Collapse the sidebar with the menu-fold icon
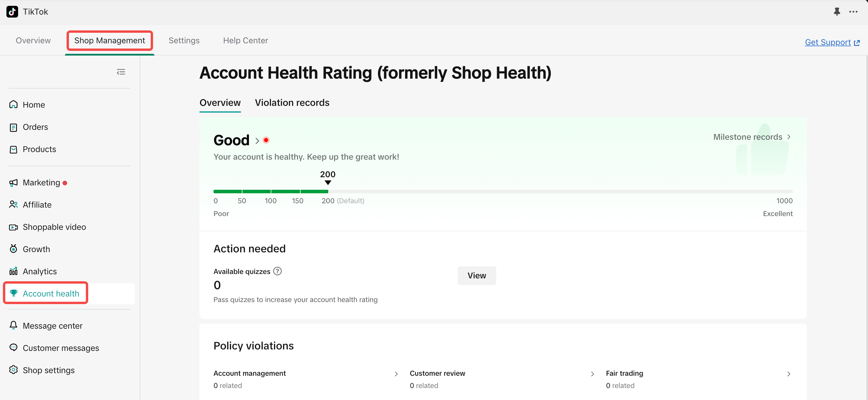Viewport: 868px width, 400px height. [121, 72]
